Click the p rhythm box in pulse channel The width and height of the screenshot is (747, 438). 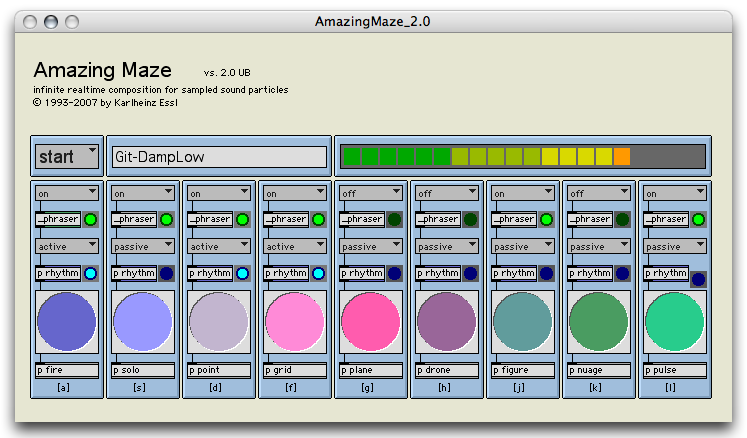(666, 273)
